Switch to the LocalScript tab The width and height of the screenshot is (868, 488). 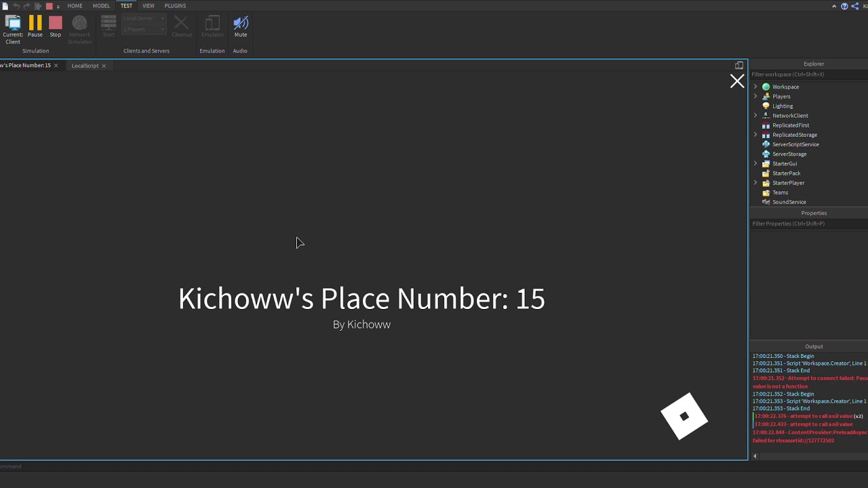point(85,66)
